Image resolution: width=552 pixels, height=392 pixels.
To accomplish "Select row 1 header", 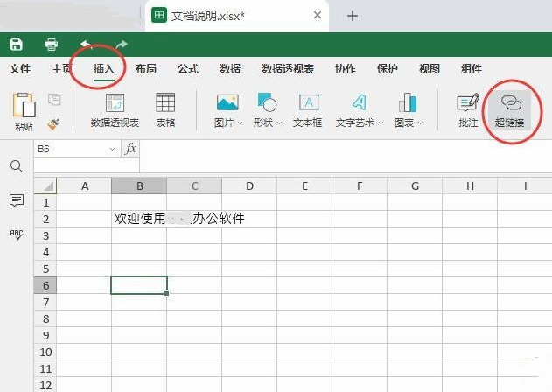I will [45, 202].
